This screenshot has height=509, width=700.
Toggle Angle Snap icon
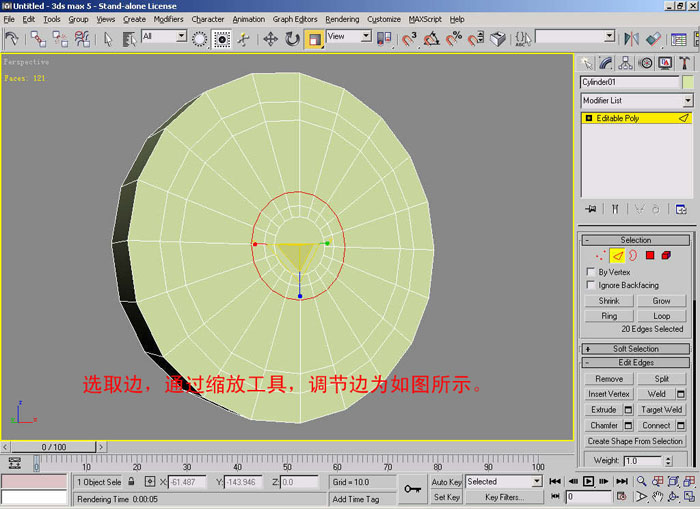coord(431,39)
